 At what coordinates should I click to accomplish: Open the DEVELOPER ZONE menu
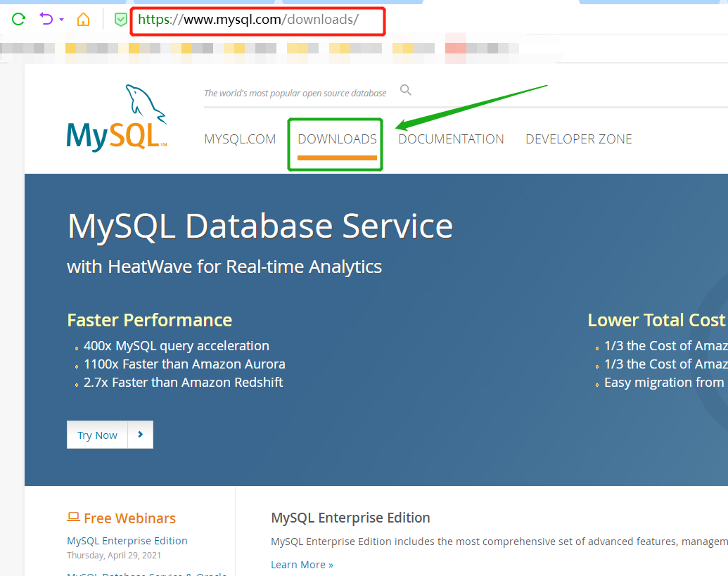point(578,139)
